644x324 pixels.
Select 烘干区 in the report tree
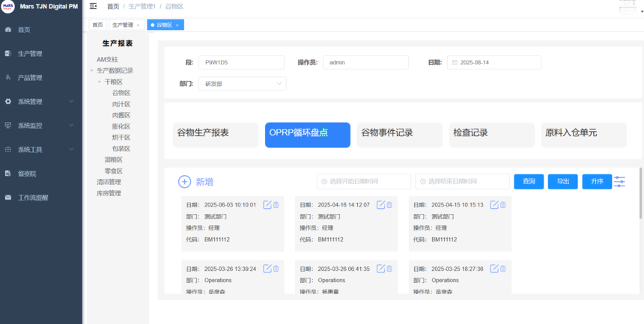click(x=121, y=137)
